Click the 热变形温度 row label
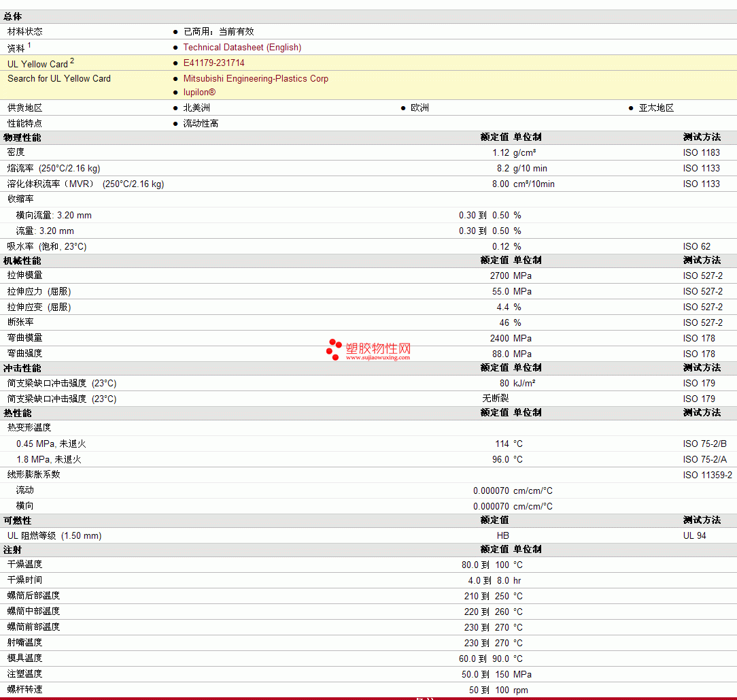Viewport: 737px width, 700px height. click(x=29, y=428)
